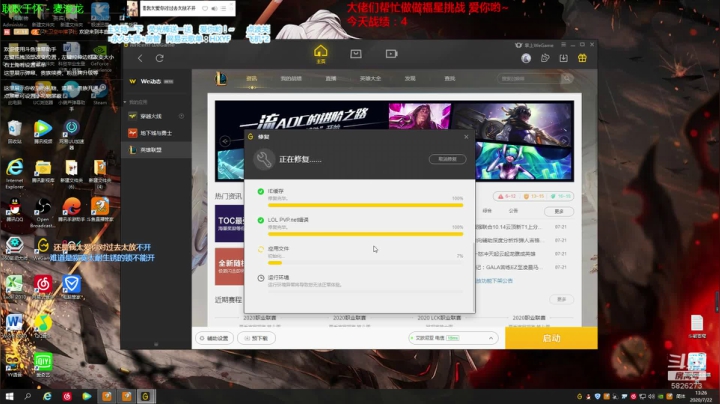Click the banner previous arrow
Screen dimensions: 720x404
point(225,141)
